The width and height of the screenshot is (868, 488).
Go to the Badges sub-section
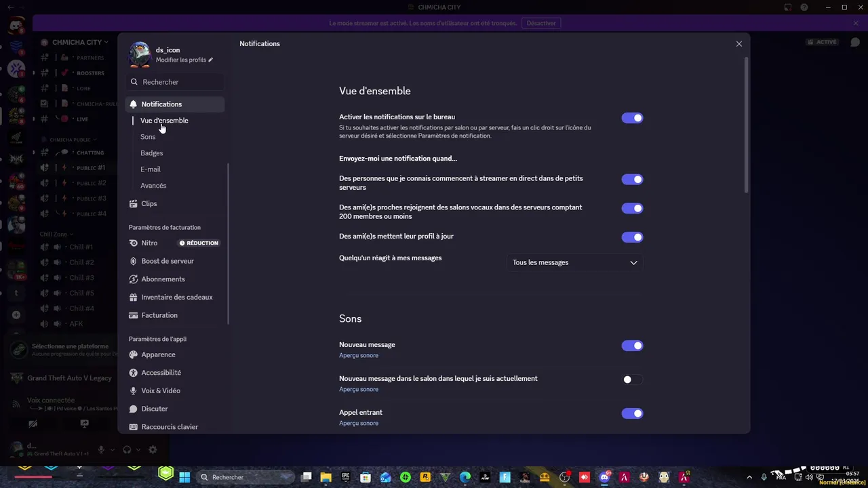[151, 153]
